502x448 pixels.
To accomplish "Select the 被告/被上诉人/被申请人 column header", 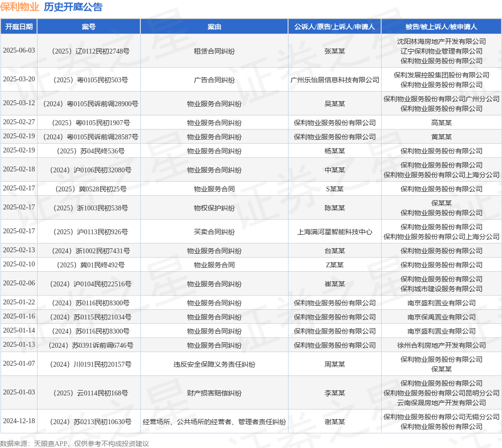I will 441,27.
